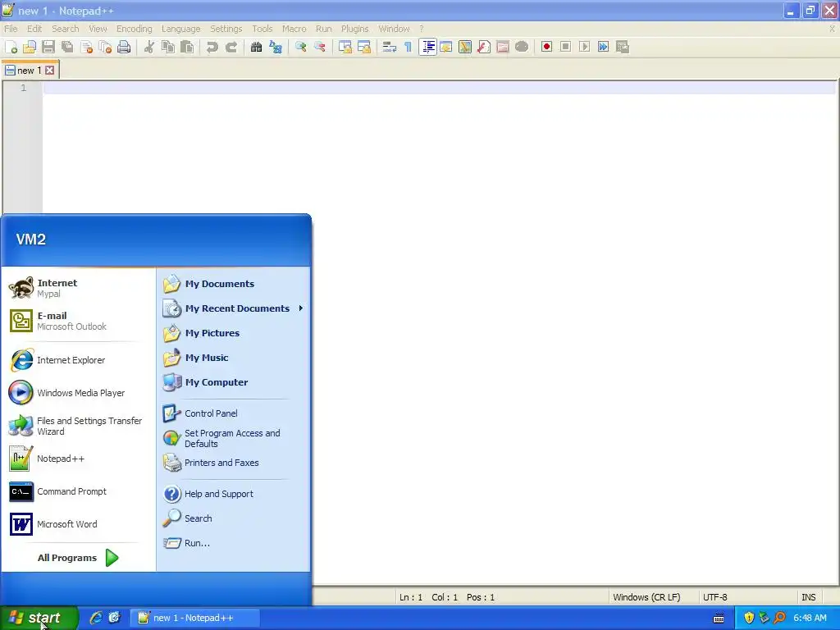
Task: Open Find with the binoculars icon
Action: coord(256,47)
